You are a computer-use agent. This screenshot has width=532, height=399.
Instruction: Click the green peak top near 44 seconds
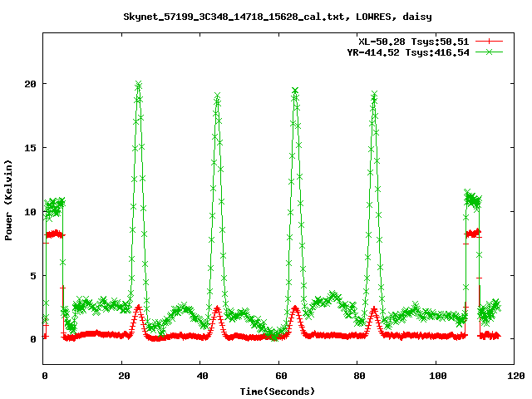pos(217,96)
